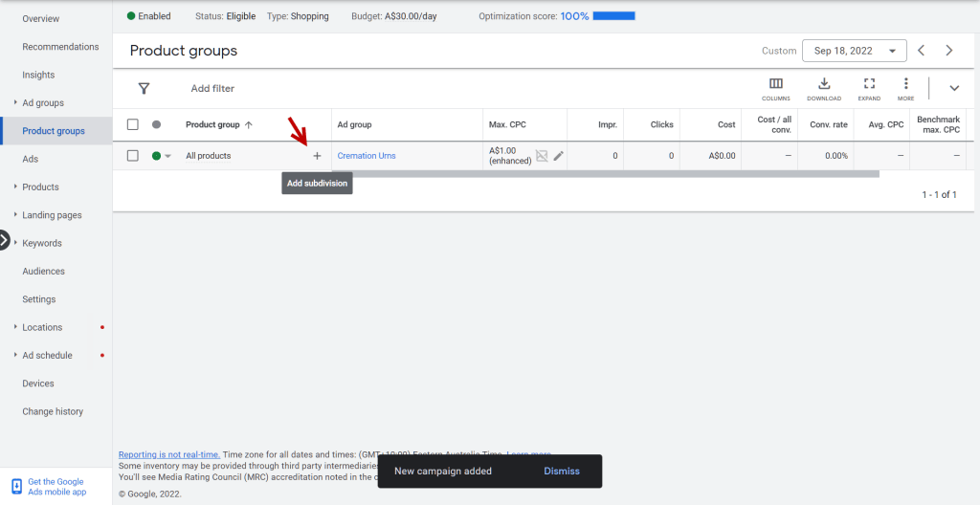
Task: Open the Sep 18, 2022 date dropdown
Action: click(x=855, y=51)
